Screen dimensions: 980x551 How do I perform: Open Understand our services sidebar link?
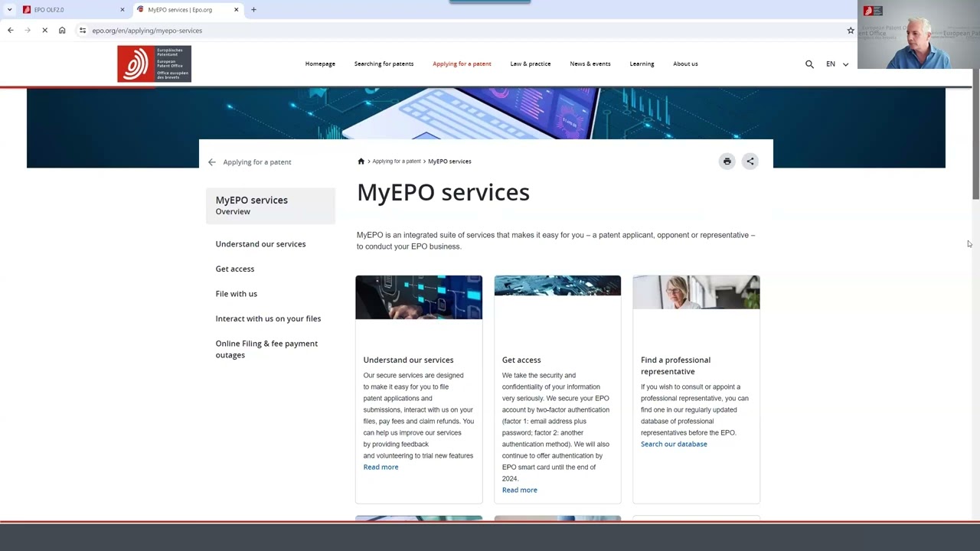pyautogui.click(x=260, y=244)
